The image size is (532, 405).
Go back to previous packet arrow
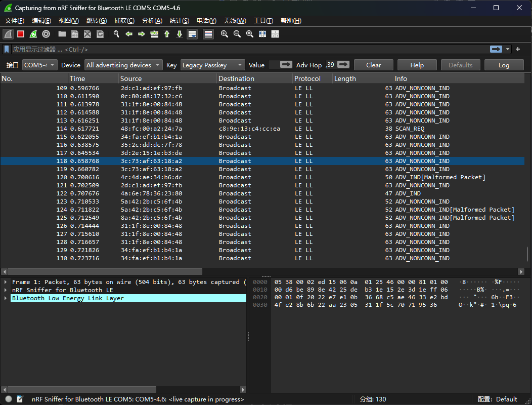[x=129, y=34]
